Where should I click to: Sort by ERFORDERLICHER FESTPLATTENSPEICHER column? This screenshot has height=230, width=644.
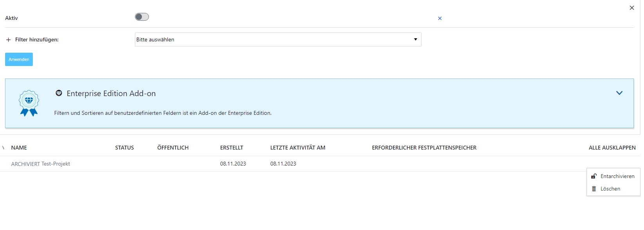(x=424, y=148)
